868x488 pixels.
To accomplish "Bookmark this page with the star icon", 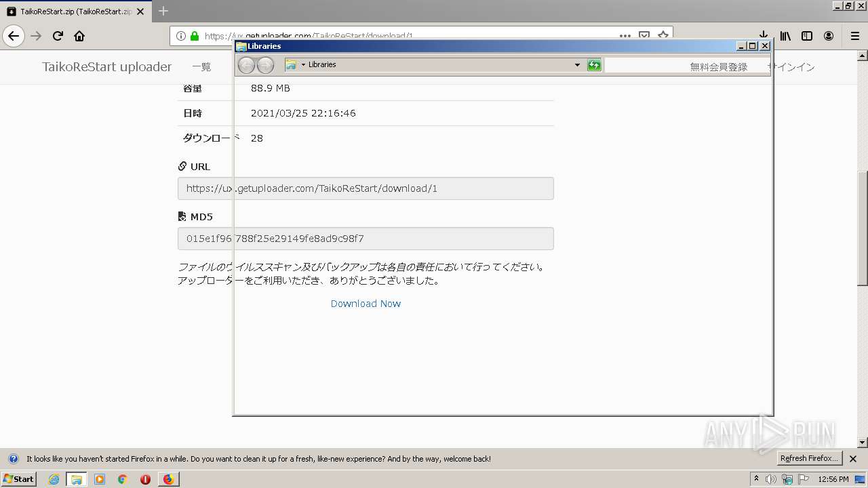I will click(x=663, y=35).
